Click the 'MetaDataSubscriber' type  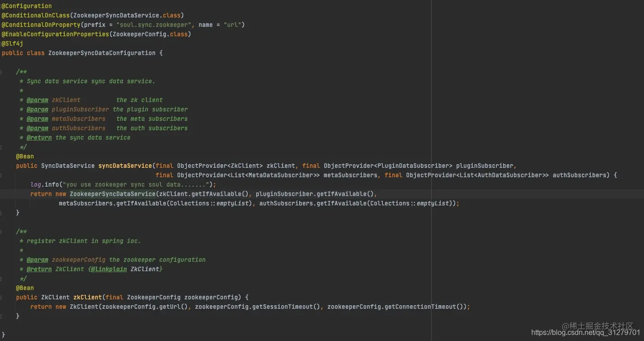click(x=281, y=175)
